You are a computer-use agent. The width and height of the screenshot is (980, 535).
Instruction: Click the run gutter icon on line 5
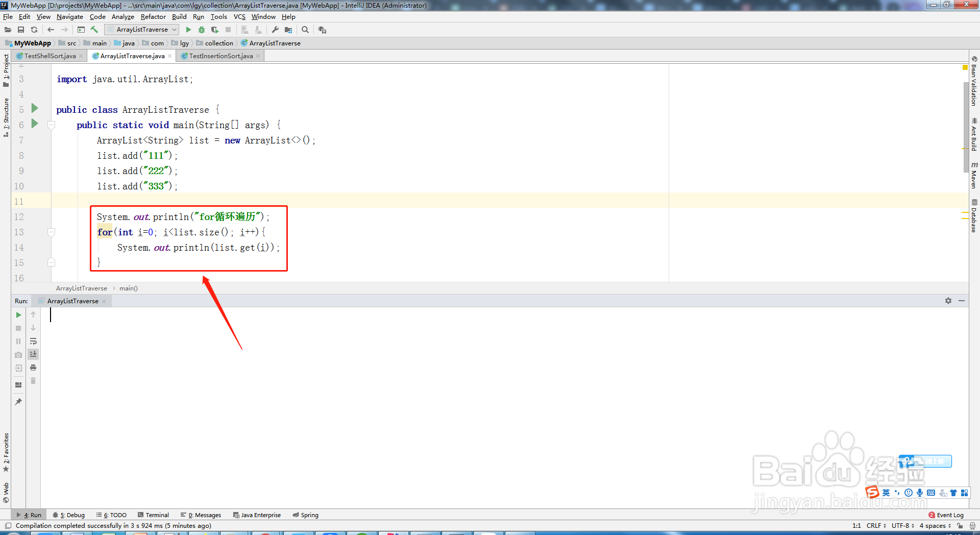[x=35, y=108]
